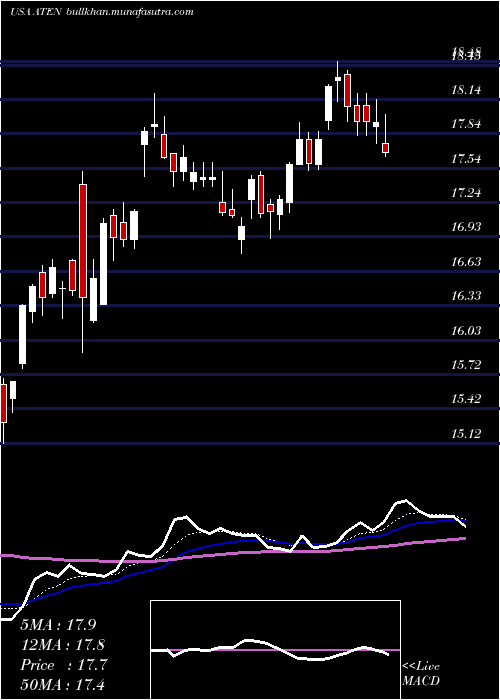The width and height of the screenshot is (500, 700).
Task: Click the 18.14 price axis label
Action: pyautogui.click(x=466, y=90)
